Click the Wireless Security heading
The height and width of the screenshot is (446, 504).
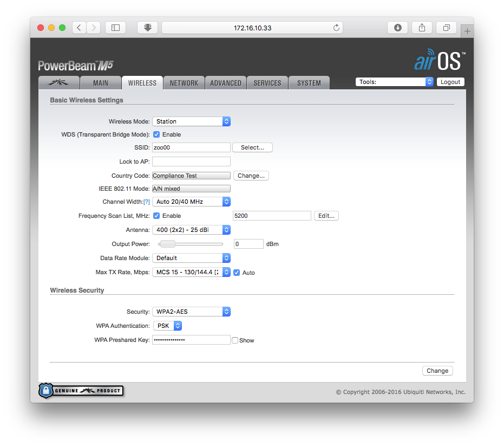[77, 290]
